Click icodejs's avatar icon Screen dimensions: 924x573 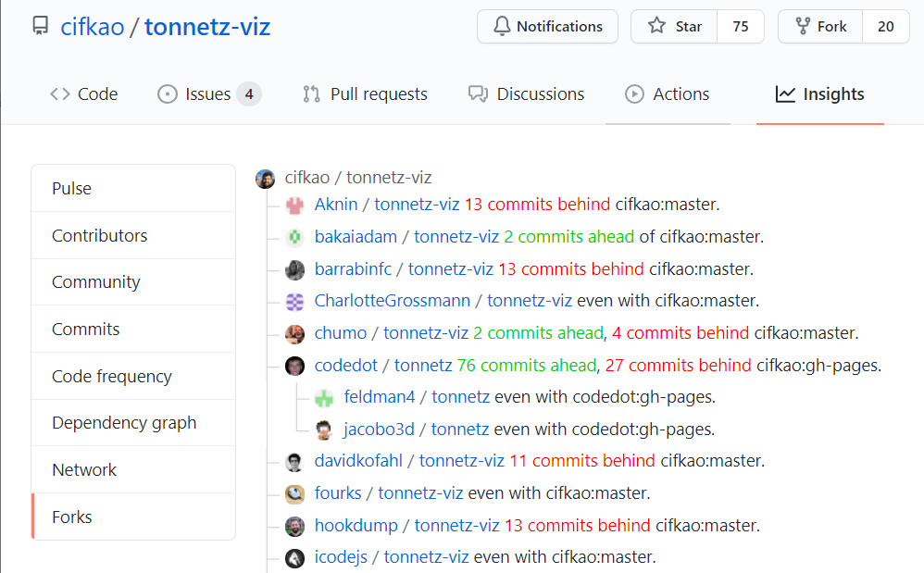(294, 557)
